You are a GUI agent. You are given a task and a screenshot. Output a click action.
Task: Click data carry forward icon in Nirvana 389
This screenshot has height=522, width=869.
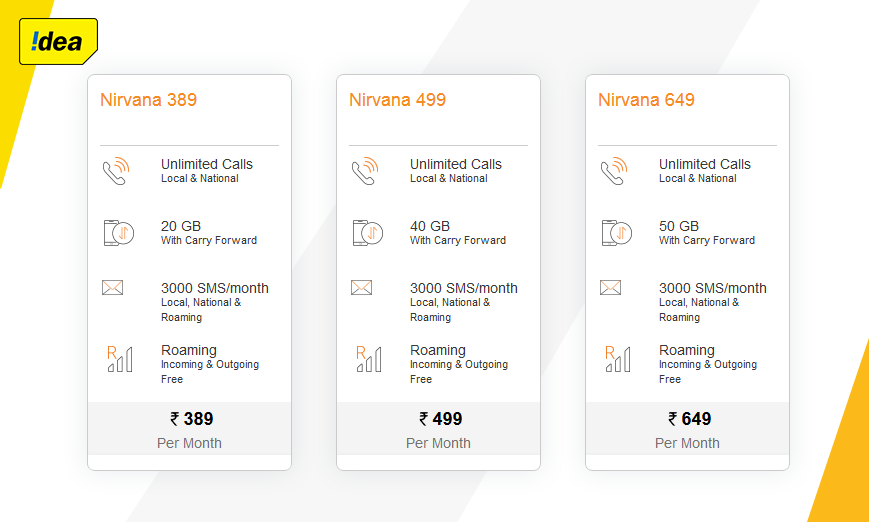point(119,233)
